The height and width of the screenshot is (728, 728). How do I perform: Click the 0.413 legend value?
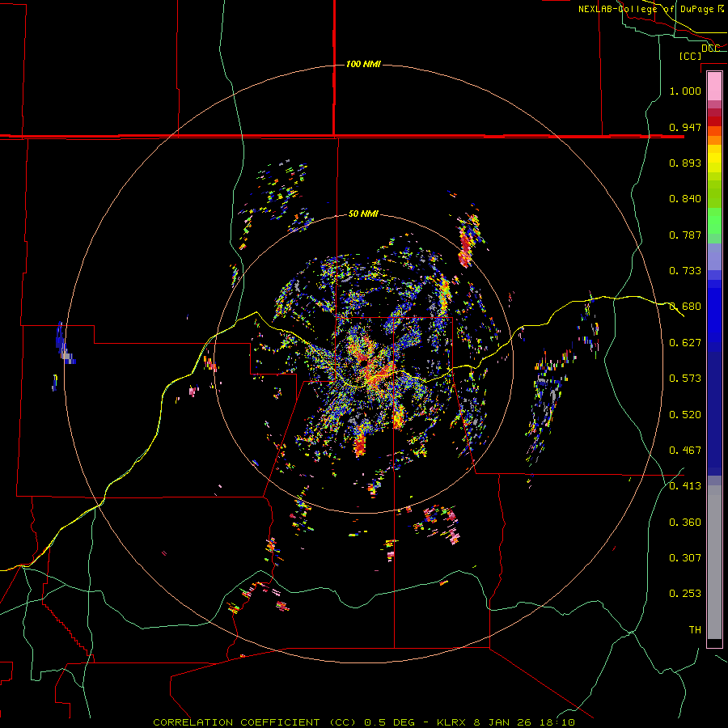coord(685,486)
